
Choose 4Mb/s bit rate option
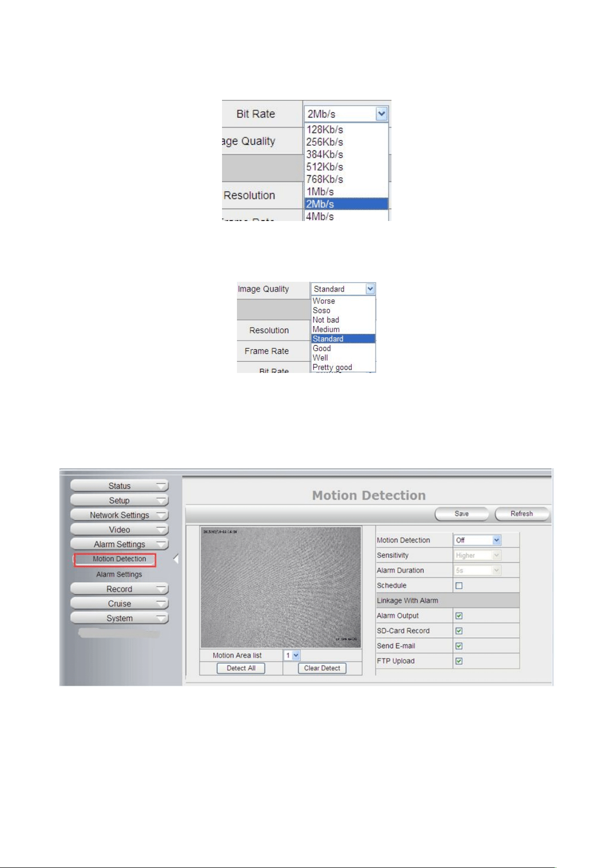click(346, 216)
